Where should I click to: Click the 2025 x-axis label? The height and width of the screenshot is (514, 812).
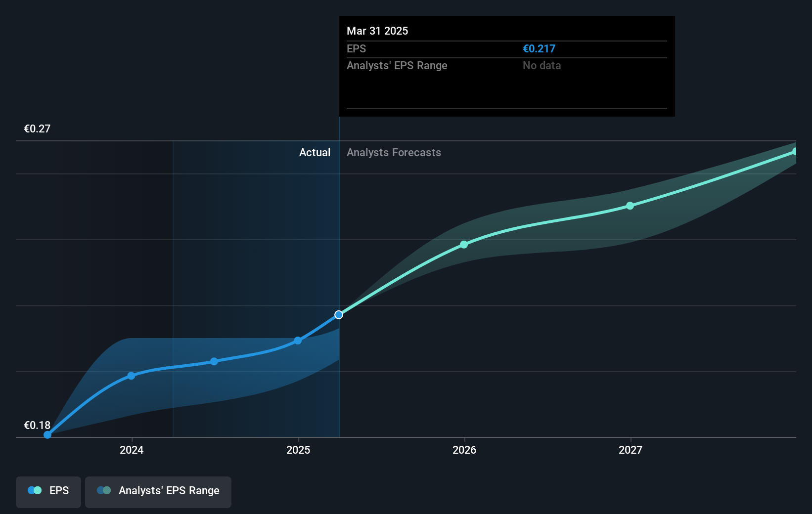298,450
